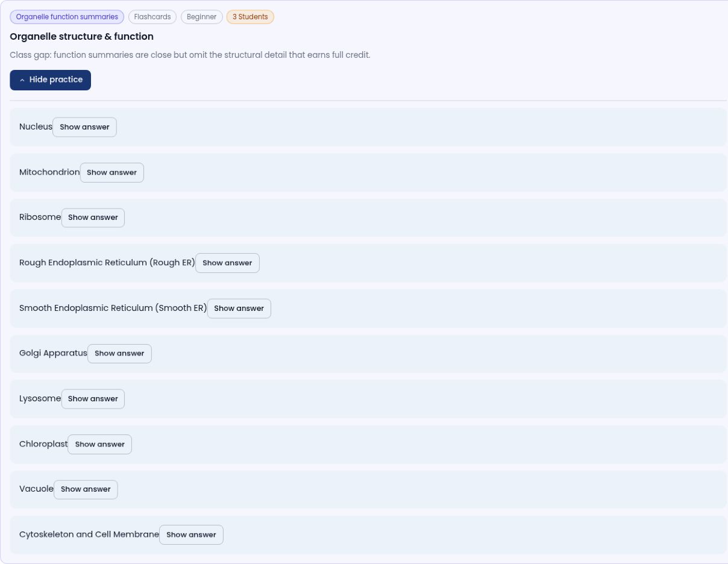Show answer for Ribosome flashcard
This screenshot has width=728, height=564.
coord(93,218)
